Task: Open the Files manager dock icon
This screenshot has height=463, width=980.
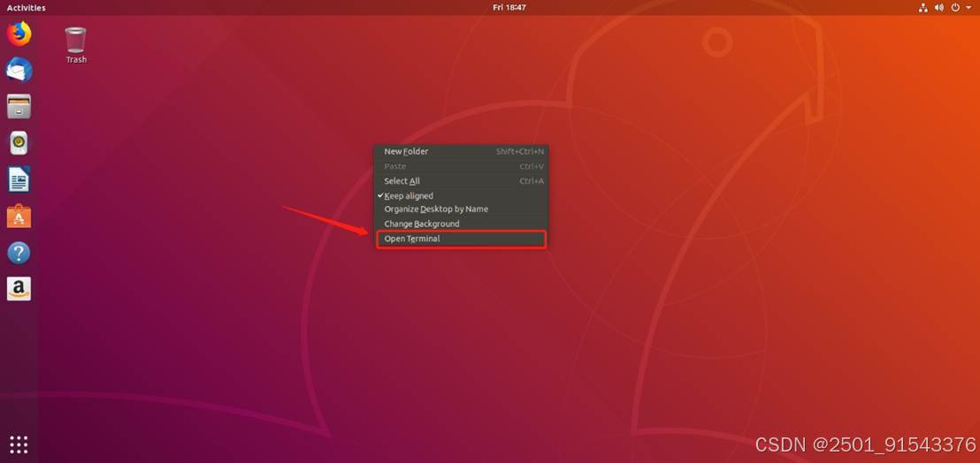Action: coord(19,107)
